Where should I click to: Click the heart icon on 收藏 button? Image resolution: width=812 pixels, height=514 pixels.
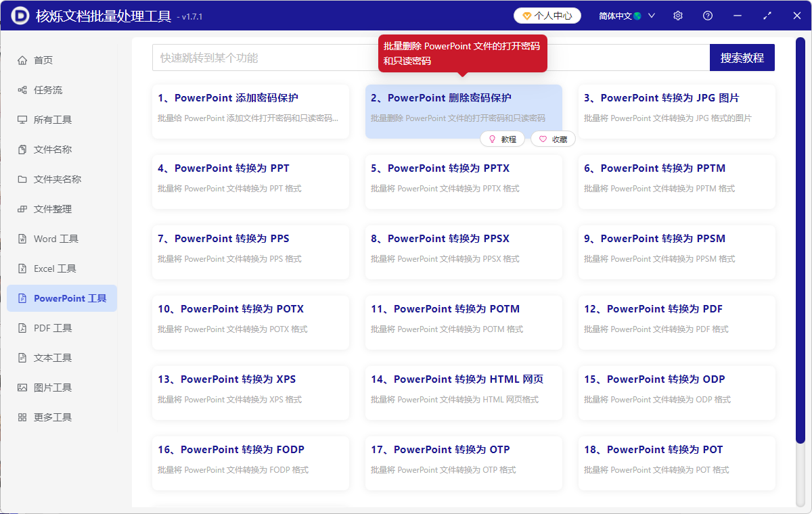coord(543,139)
